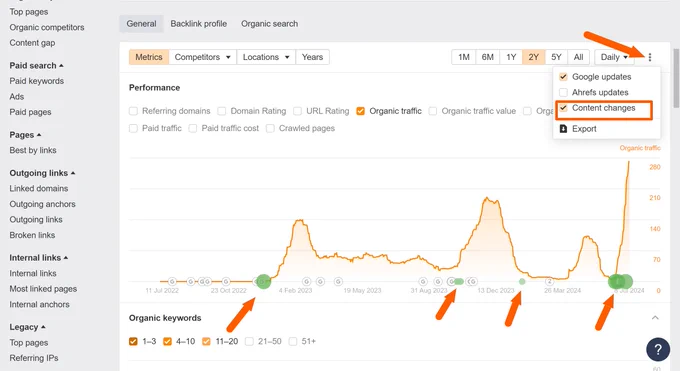Collapse the Pages sidebar group
This screenshot has height=371, width=680.
(25, 135)
